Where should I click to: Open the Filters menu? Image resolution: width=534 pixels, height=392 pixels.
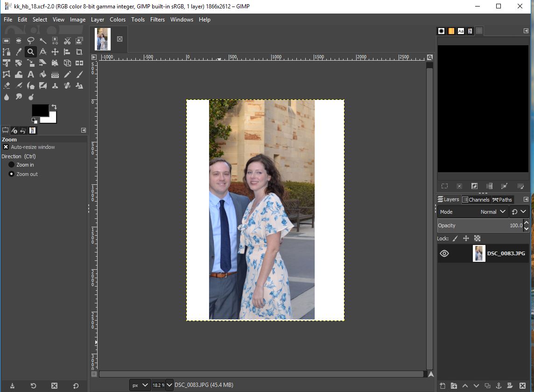[x=157, y=20]
